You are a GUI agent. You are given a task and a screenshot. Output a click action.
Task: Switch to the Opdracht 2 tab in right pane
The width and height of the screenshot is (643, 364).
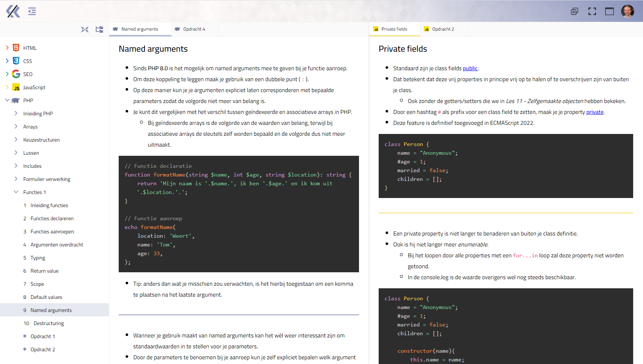443,29
